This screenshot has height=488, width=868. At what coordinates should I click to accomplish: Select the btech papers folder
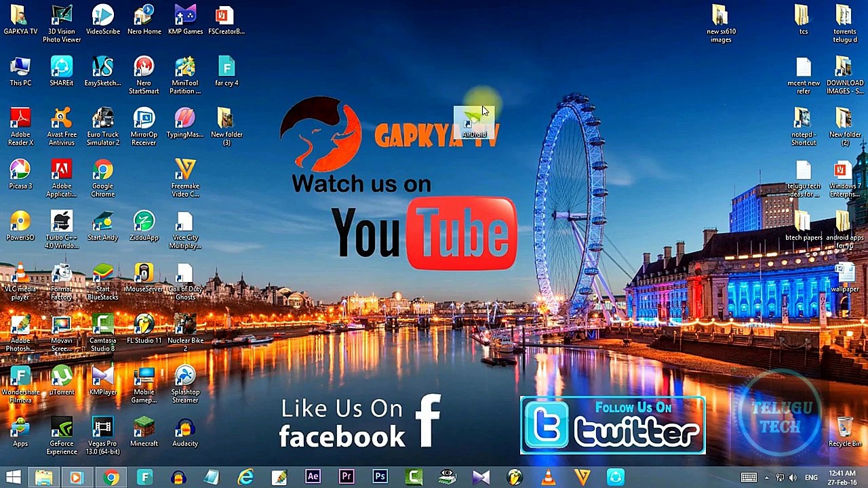click(804, 226)
